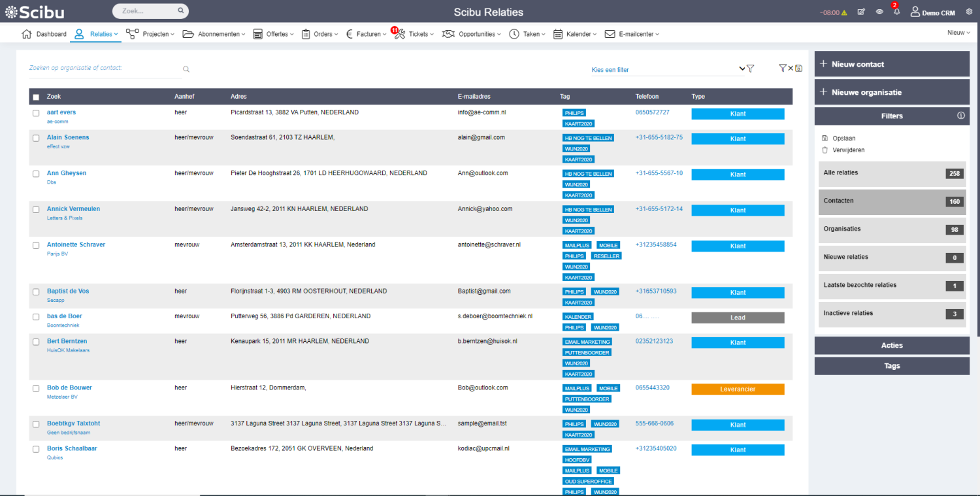
Task: Expand the Orders dropdown
Action: coord(319,34)
